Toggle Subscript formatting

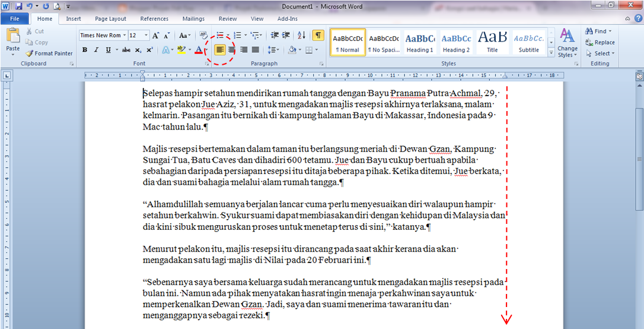click(x=138, y=50)
